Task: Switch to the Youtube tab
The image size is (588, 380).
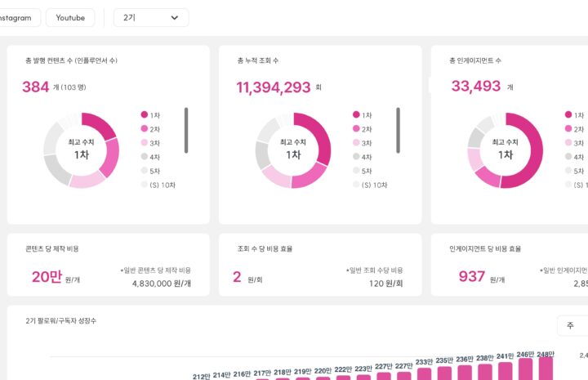Action: [70, 18]
